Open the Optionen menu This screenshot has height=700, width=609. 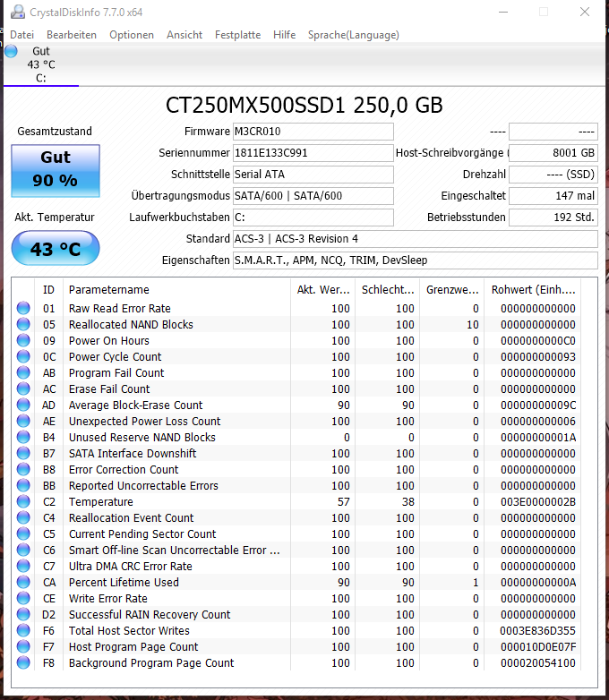[x=132, y=35]
